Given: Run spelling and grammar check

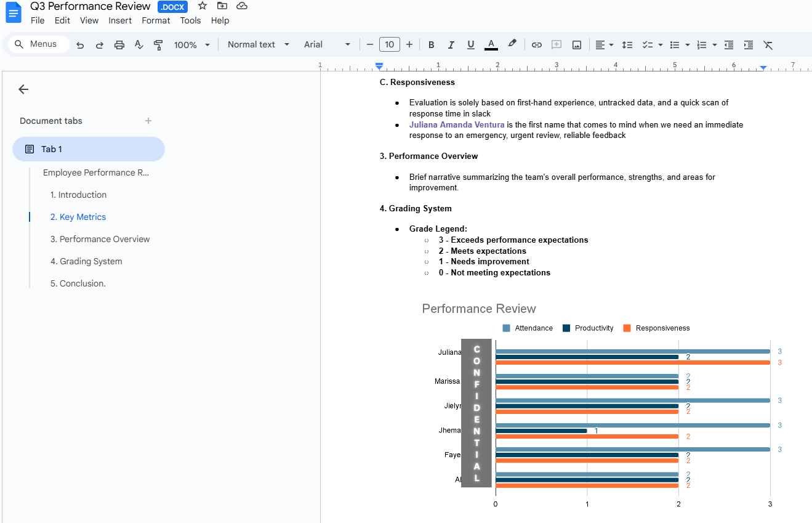Looking at the screenshot, I should (139, 45).
